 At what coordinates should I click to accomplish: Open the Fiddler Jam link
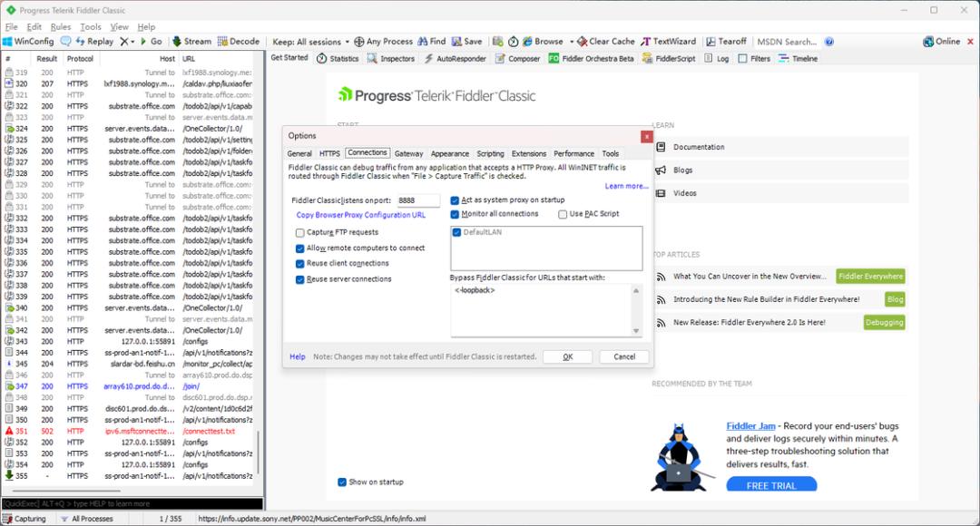pyautogui.click(x=750, y=426)
